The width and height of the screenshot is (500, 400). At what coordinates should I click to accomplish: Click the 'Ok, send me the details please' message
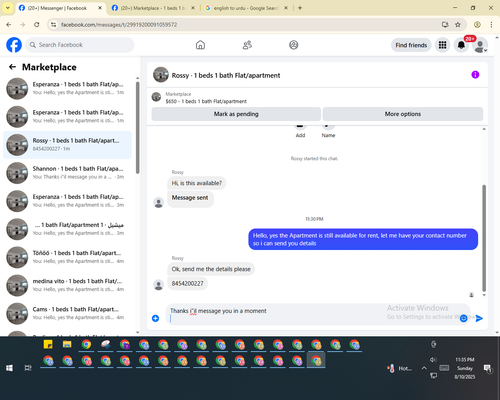pyautogui.click(x=211, y=269)
